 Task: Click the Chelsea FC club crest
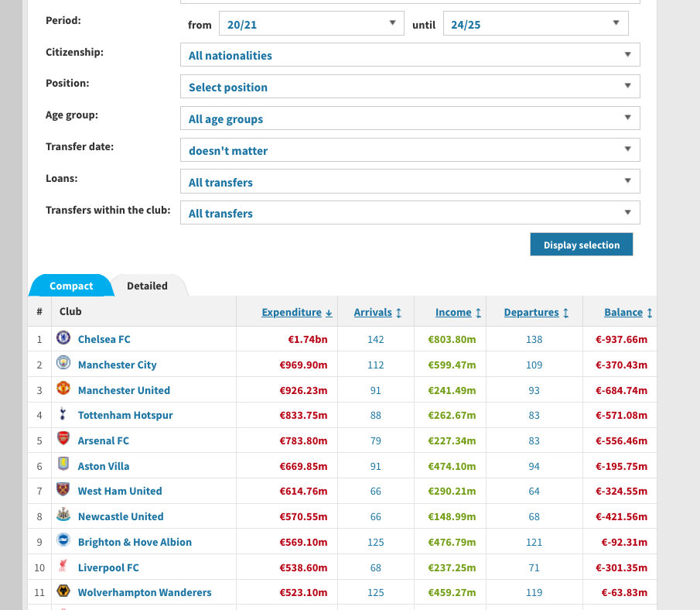[63, 338]
